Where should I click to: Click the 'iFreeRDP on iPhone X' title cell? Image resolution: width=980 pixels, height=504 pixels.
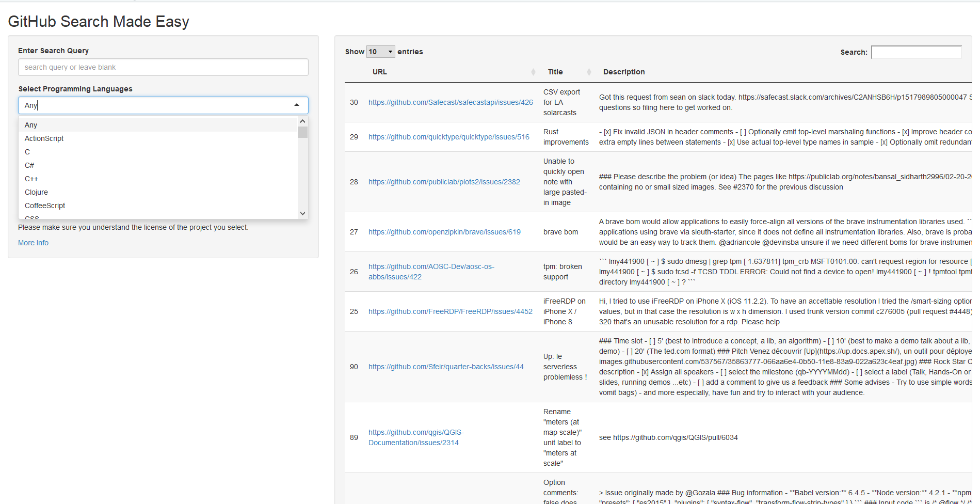tap(565, 311)
